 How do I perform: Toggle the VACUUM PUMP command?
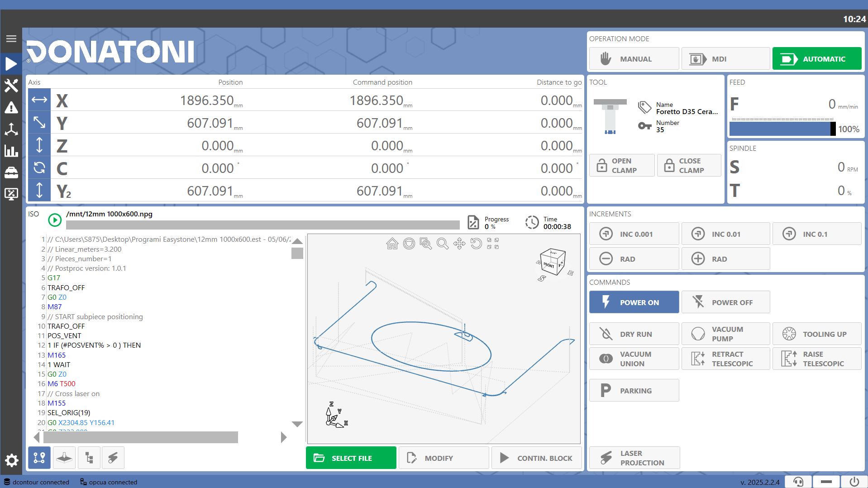(x=725, y=334)
